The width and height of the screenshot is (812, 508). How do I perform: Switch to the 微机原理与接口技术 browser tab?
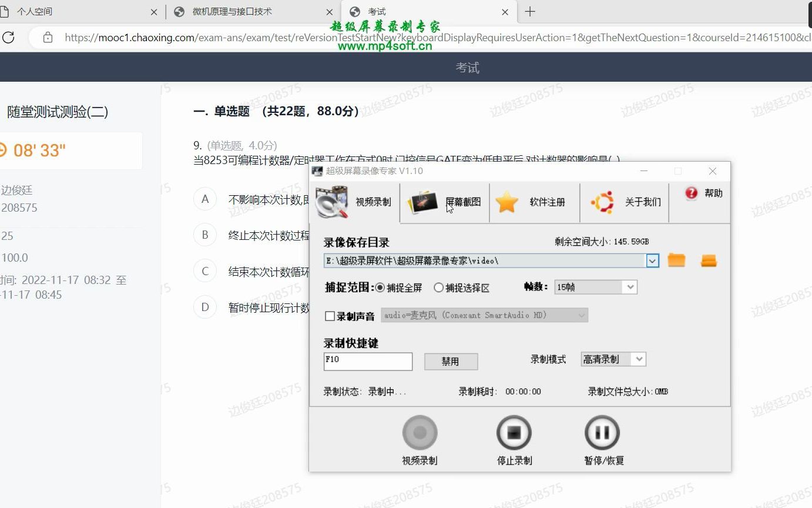tap(232, 12)
